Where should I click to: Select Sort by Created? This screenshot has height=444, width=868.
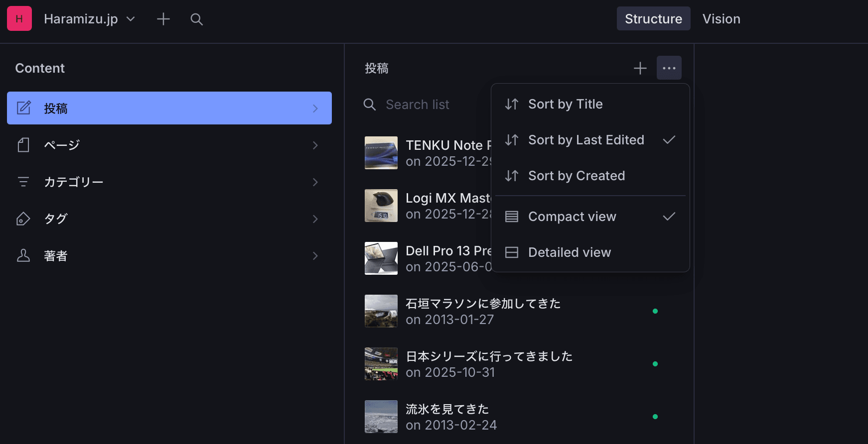coord(576,176)
